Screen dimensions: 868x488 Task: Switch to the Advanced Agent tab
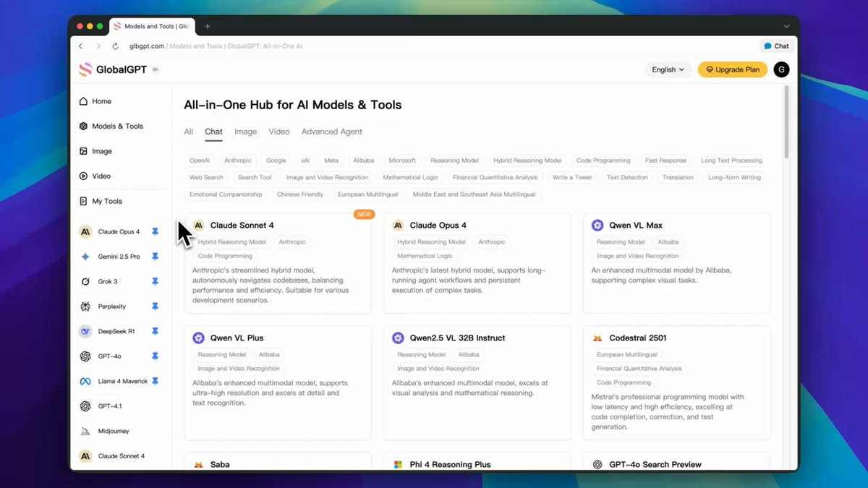pos(332,132)
